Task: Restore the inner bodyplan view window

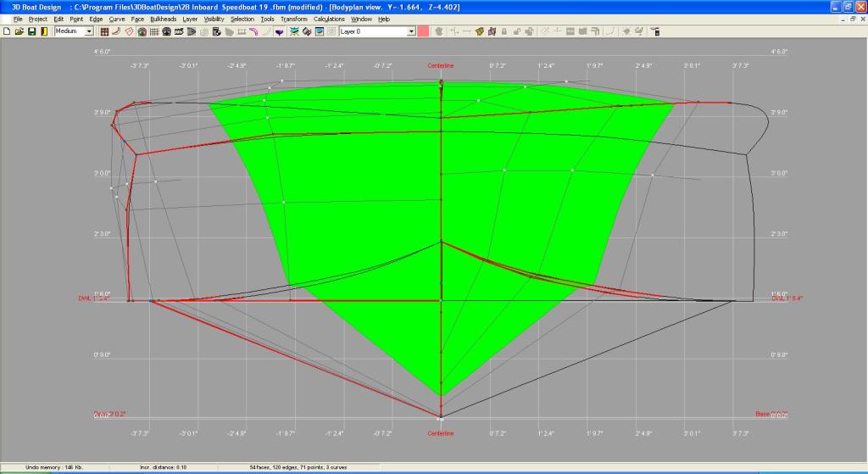Action: point(848,19)
